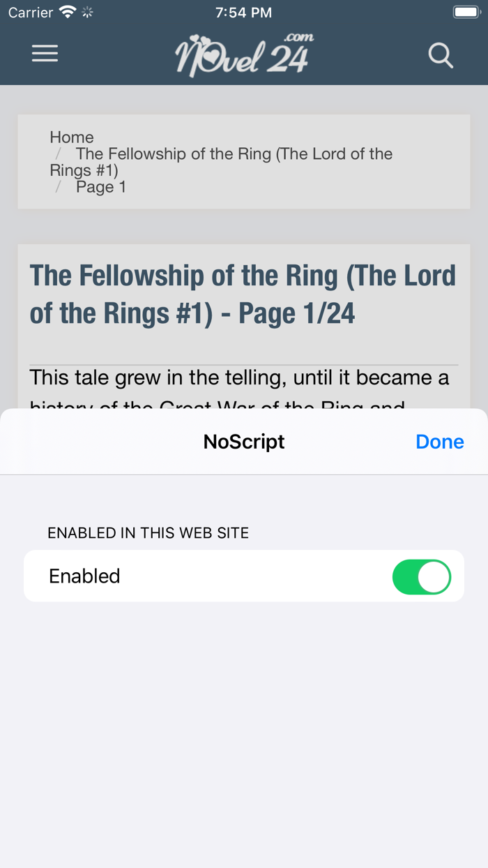The width and height of the screenshot is (488, 868).
Task: Tap empty area below the Enabled row
Action: (x=244, y=733)
